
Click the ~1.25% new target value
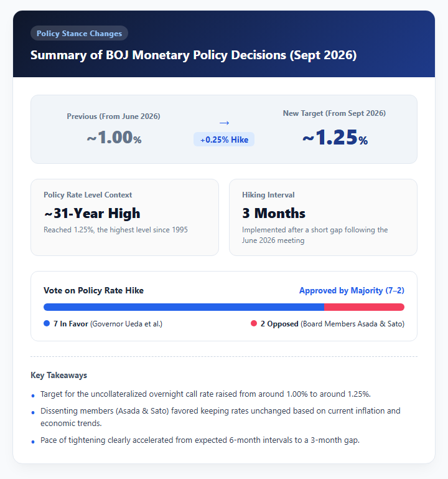point(335,137)
